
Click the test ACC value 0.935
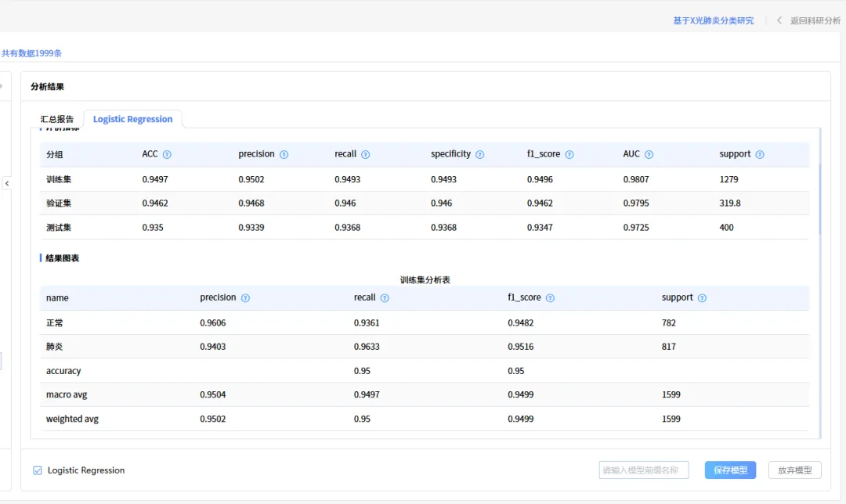click(153, 228)
